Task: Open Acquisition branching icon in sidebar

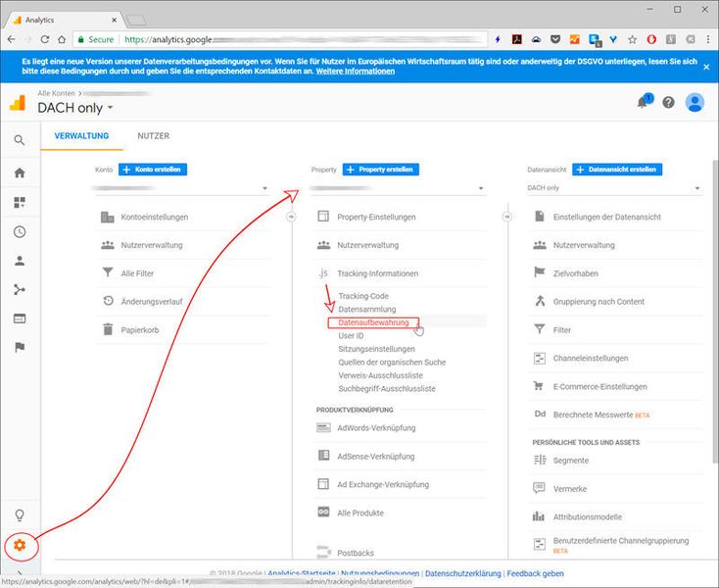Action: click(20, 289)
